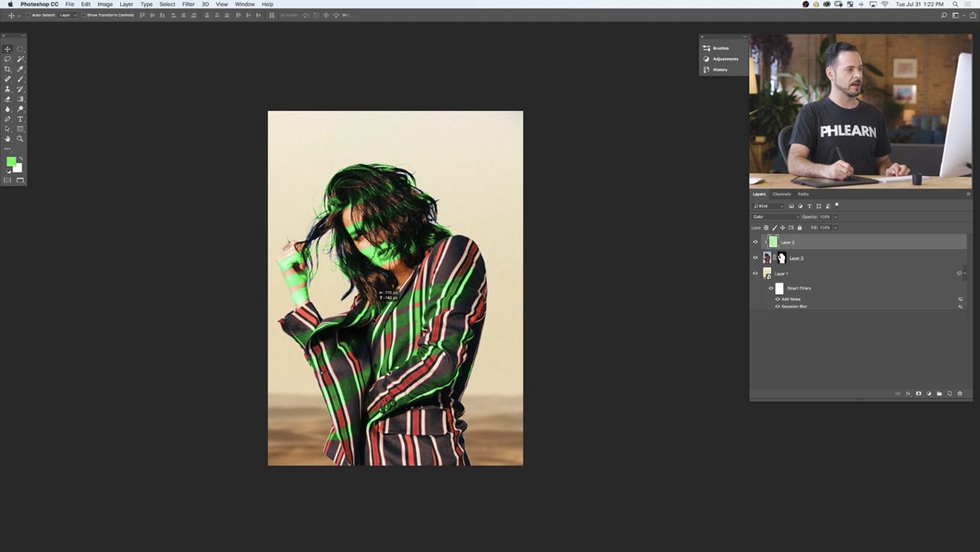The image size is (980, 552).
Task: Select the Eyedropper tool
Action: tap(20, 69)
